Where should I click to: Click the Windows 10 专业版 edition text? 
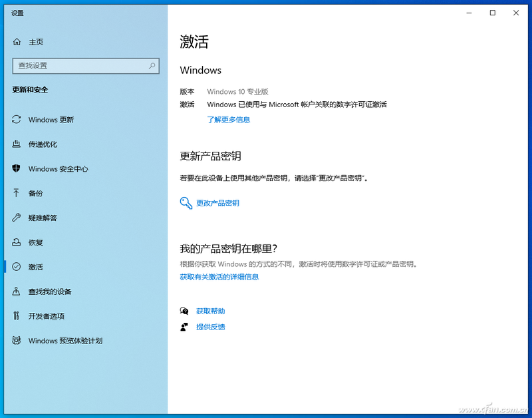tap(238, 92)
